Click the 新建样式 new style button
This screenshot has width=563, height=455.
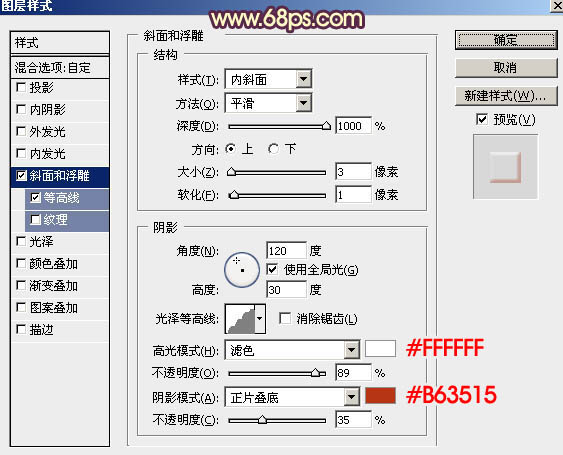tap(506, 96)
